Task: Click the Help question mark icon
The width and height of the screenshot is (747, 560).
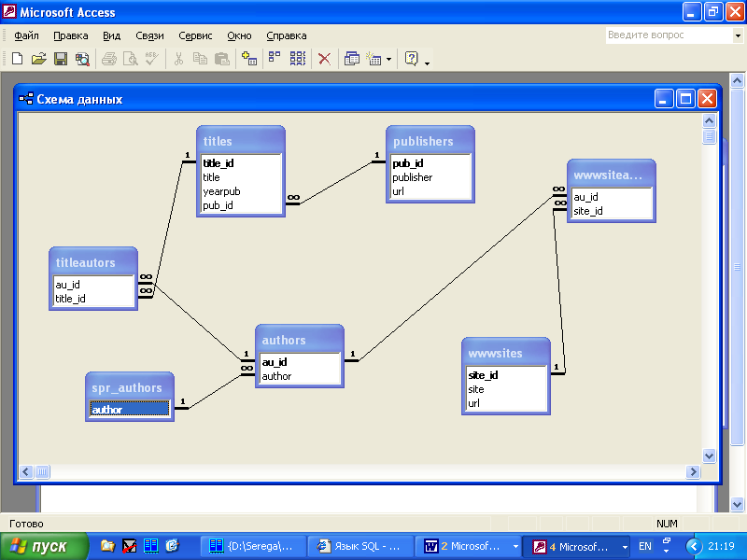Action: click(411, 59)
